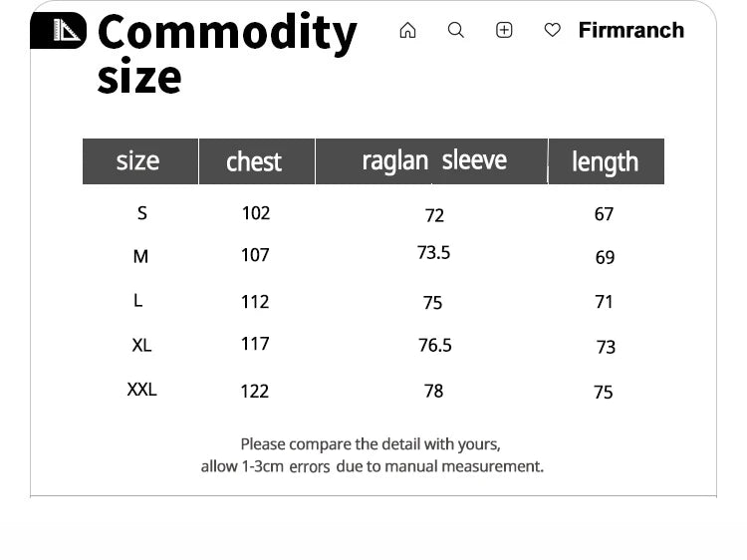Click the plus add icon
Image resolution: width=747 pixels, height=560 pixels.
point(504,31)
